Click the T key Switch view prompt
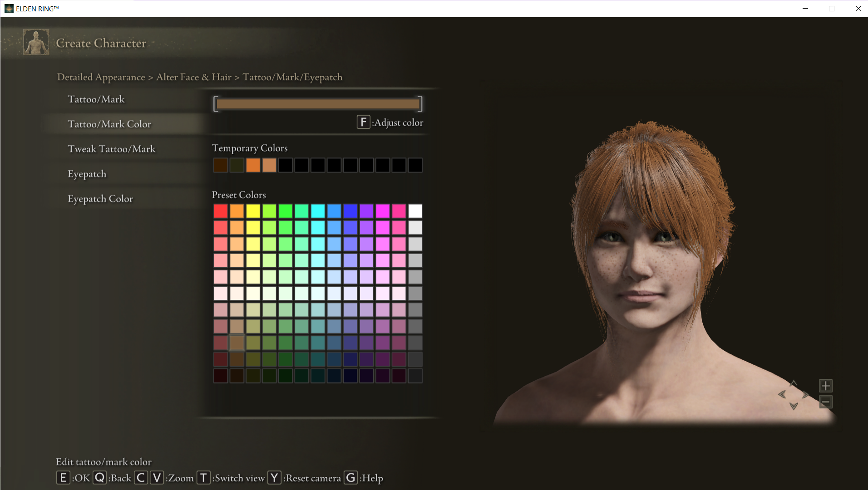The height and width of the screenshot is (490, 868). coord(203,478)
